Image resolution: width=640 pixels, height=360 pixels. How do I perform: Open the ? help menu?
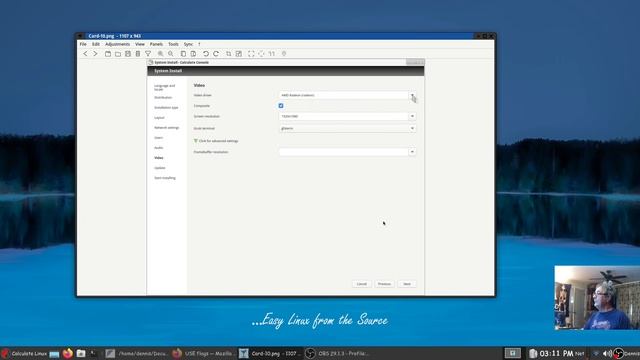(199, 44)
